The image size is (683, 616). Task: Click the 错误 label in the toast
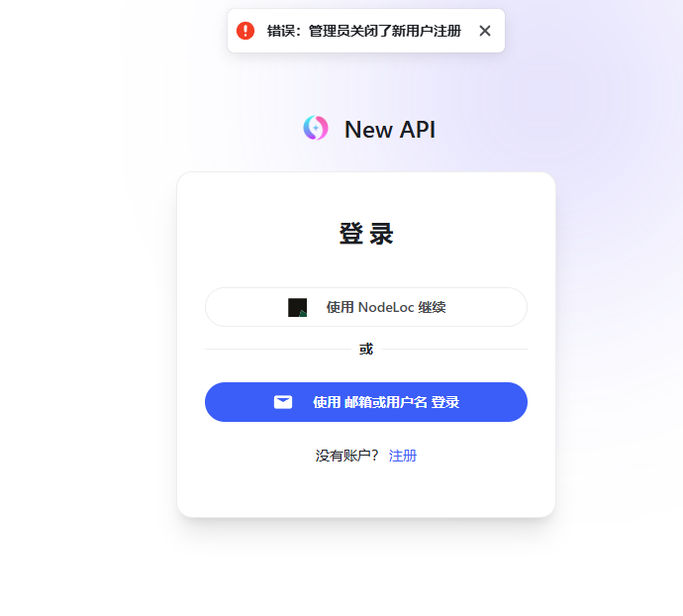click(x=281, y=31)
